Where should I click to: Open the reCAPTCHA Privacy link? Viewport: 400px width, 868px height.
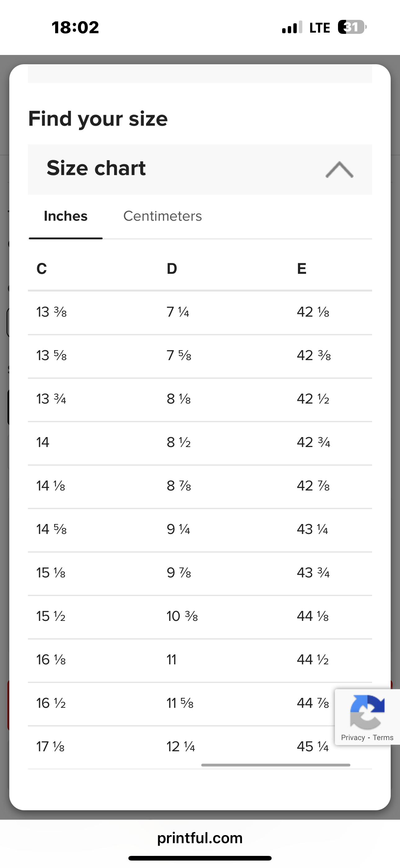point(353,738)
